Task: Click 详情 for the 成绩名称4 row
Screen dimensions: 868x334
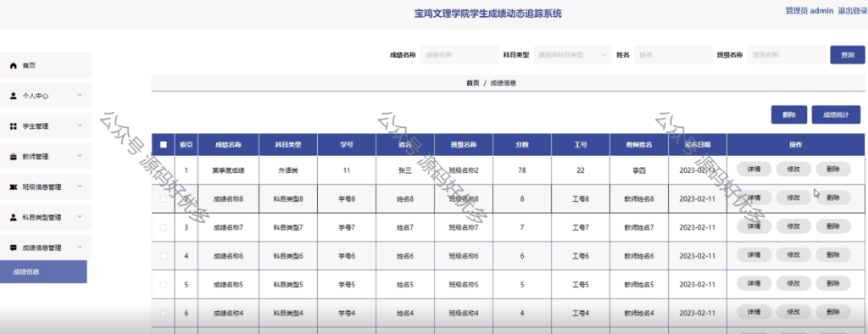Action: (754, 313)
